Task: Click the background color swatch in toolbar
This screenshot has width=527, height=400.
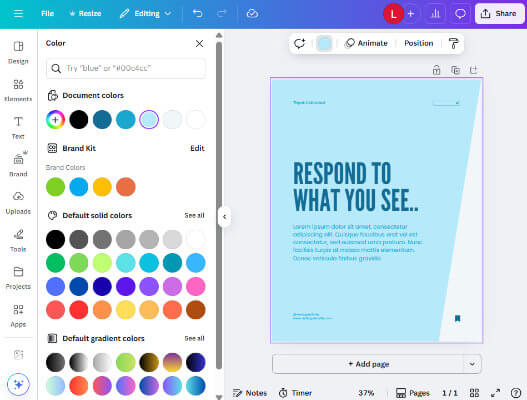Action: pos(324,43)
